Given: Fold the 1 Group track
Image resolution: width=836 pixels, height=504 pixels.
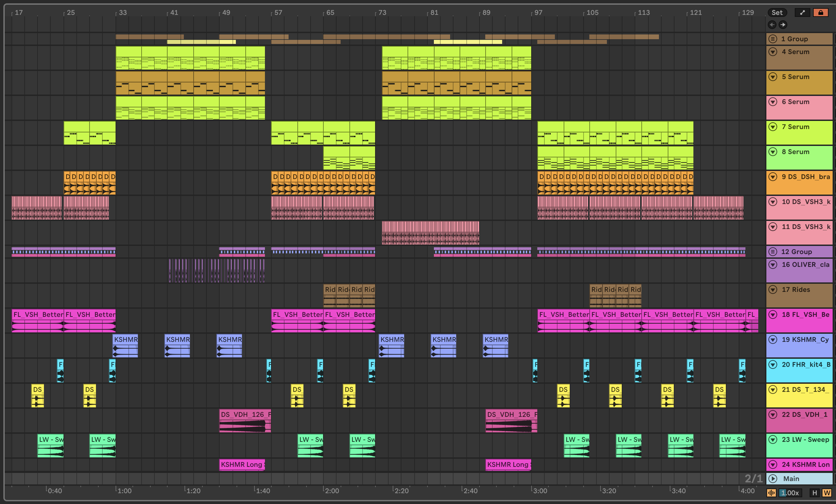Looking at the screenshot, I should 772,39.
